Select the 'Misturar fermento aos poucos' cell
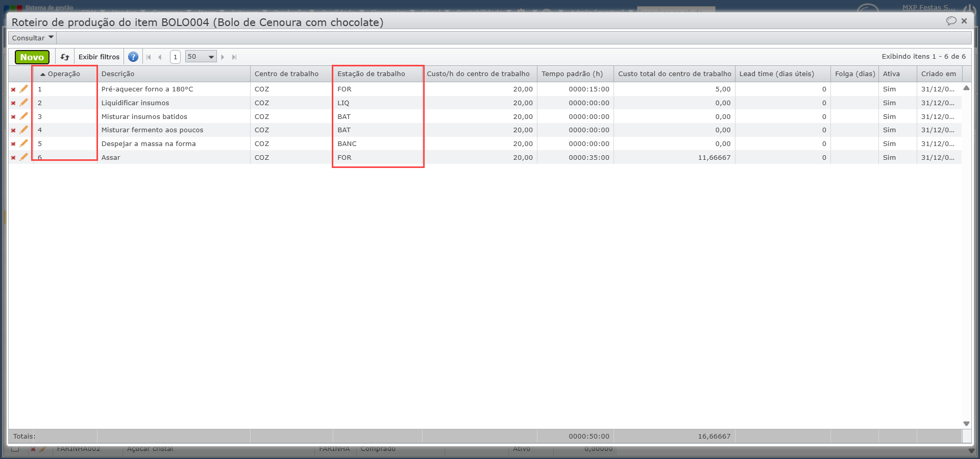This screenshot has height=459, width=980. (174, 130)
